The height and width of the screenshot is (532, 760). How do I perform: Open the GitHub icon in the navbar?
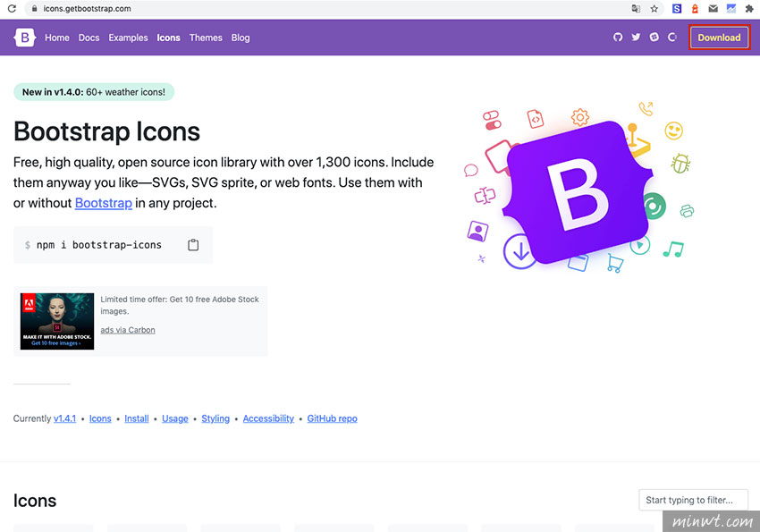[618, 38]
